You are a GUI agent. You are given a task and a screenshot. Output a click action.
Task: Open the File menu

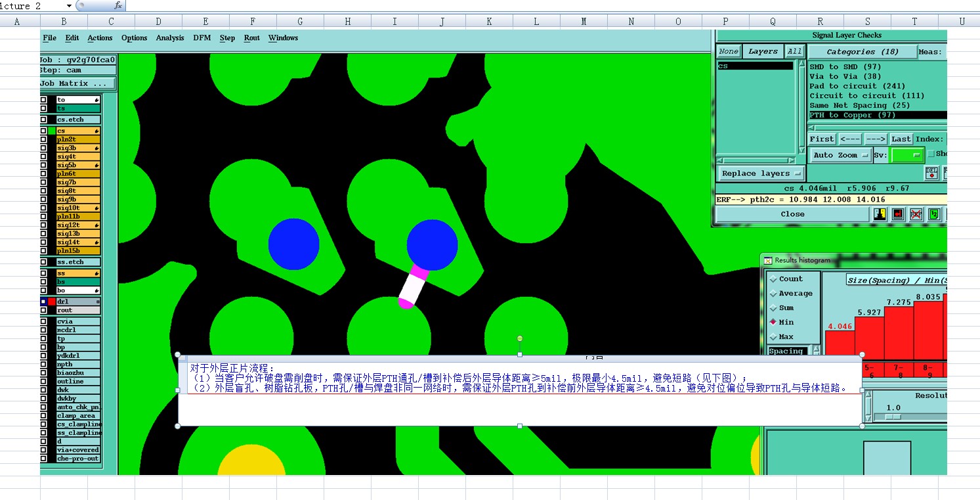pos(50,38)
